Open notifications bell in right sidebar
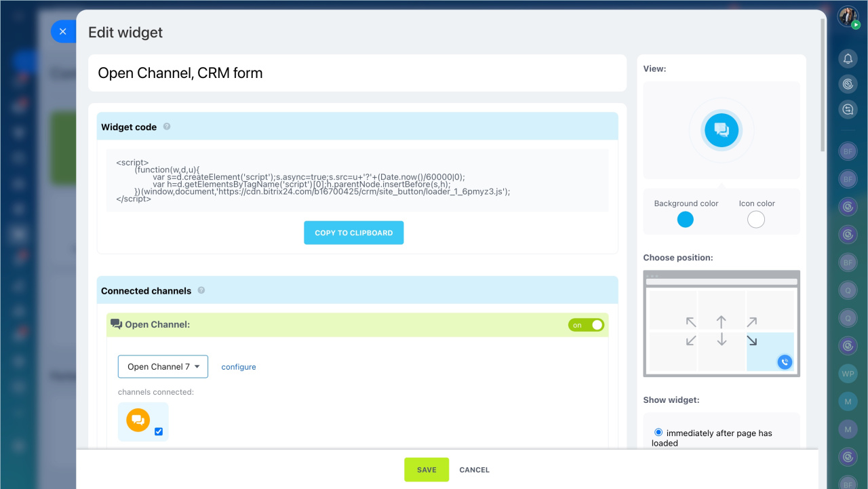The width and height of the screenshot is (868, 489). pyautogui.click(x=848, y=59)
